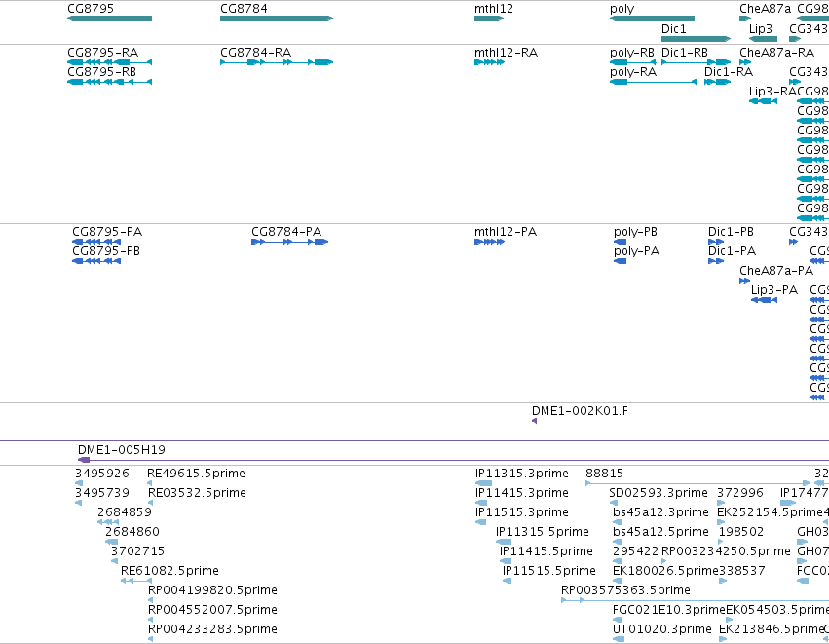Image resolution: width=829 pixels, height=644 pixels.
Task: Select transcript poly-RA glyph
Action: coord(653,82)
